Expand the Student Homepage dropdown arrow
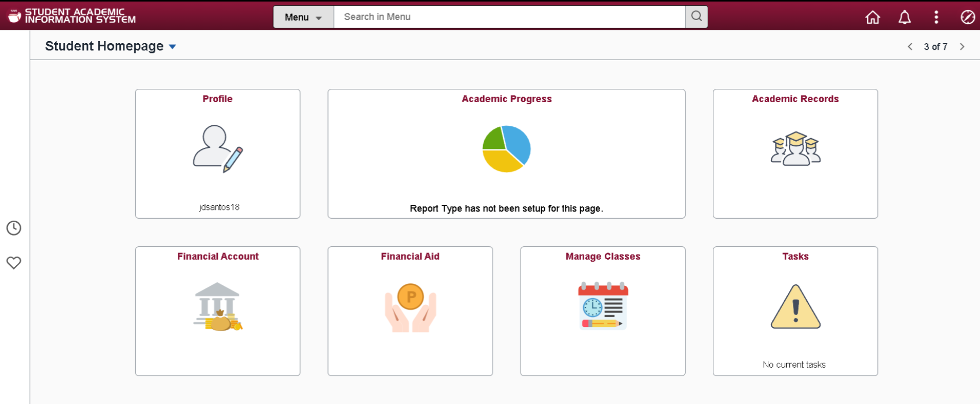 tap(173, 47)
